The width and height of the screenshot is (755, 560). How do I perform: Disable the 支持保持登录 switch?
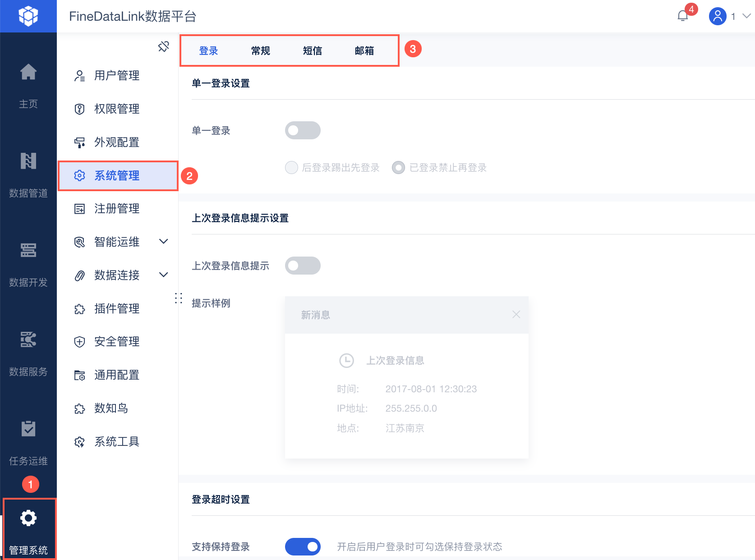coord(303,546)
